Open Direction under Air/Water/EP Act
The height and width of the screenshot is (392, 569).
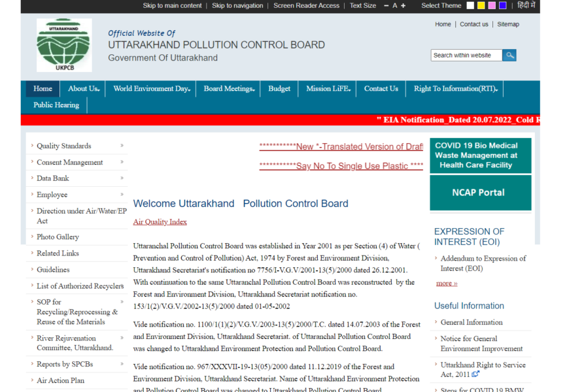pos(82,216)
